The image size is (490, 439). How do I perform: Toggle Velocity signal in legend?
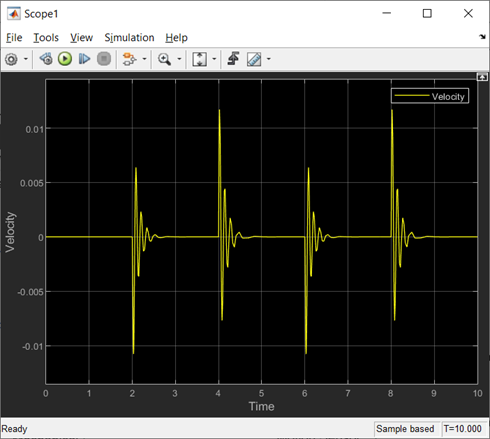(x=430, y=96)
